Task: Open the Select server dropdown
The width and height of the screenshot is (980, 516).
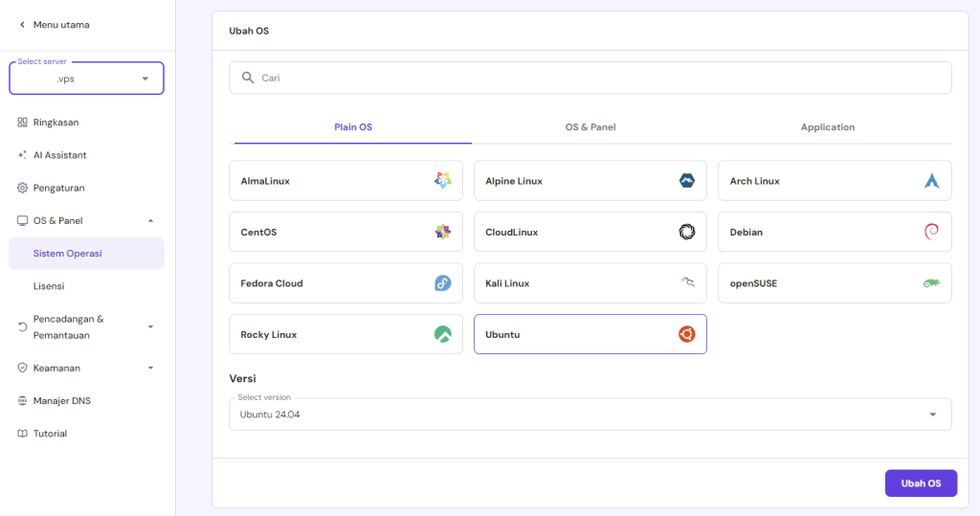Action: click(86, 79)
